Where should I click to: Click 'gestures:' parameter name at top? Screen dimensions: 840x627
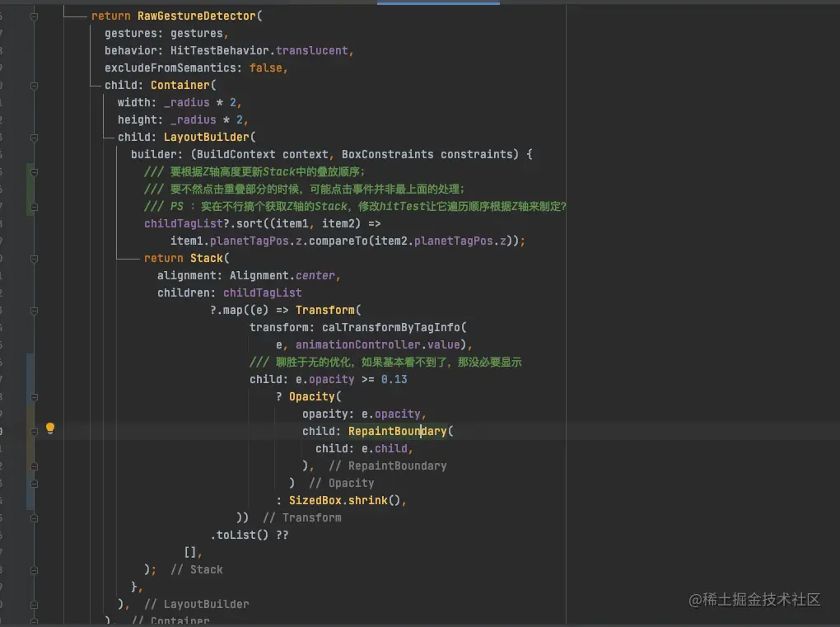(x=134, y=33)
